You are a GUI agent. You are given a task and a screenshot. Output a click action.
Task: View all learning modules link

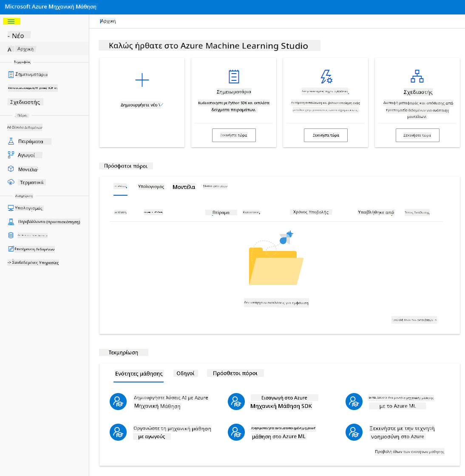[x=409, y=451]
